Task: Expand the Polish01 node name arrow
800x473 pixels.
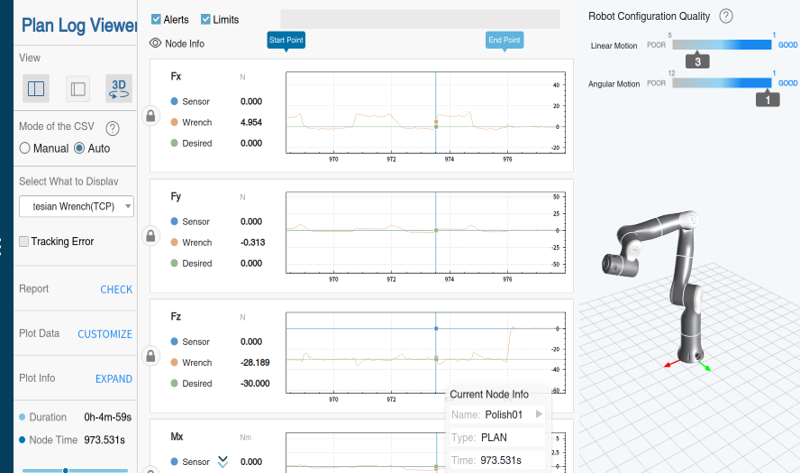Action: point(539,414)
